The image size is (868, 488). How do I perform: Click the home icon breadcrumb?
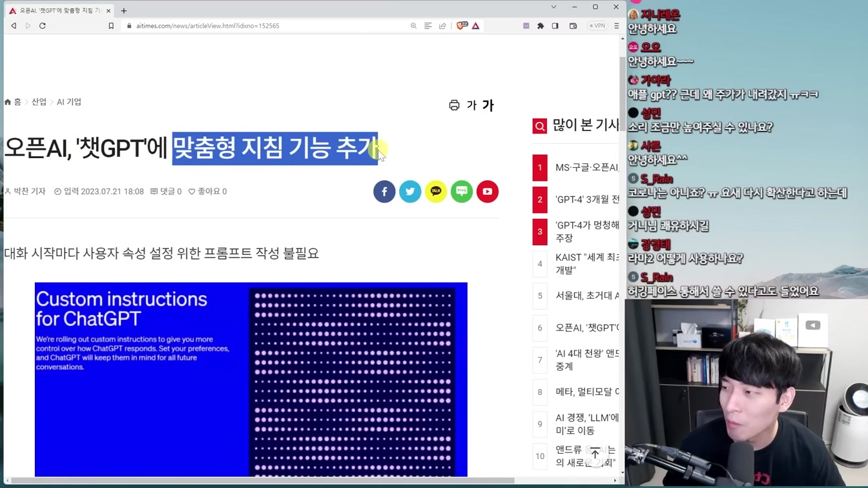8,102
